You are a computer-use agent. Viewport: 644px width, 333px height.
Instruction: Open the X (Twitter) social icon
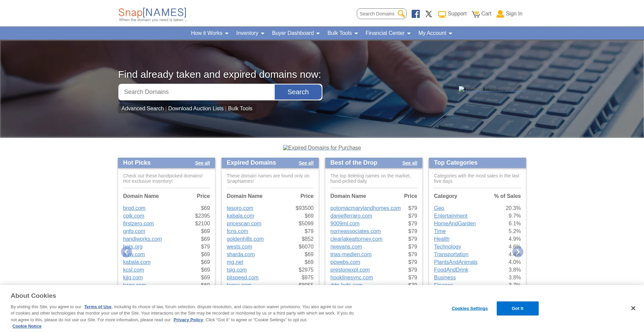(x=429, y=14)
